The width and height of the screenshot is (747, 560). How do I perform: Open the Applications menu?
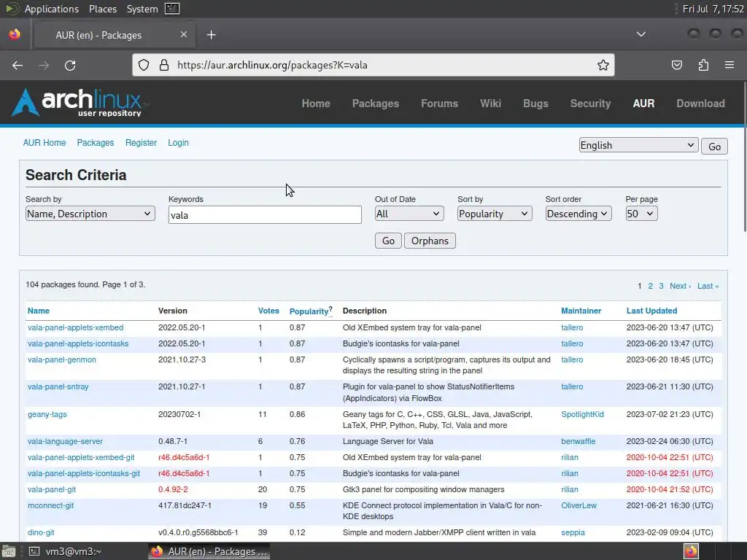pos(52,9)
